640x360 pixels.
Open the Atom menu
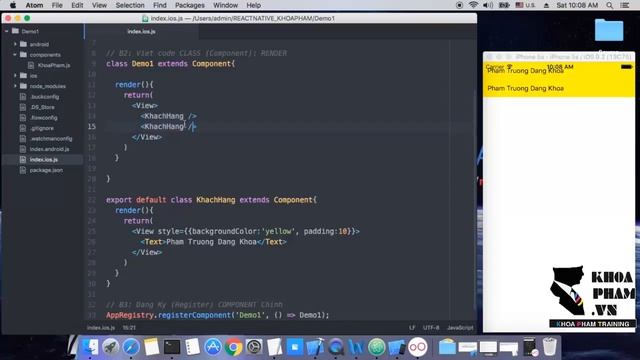pyautogui.click(x=34, y=5)
